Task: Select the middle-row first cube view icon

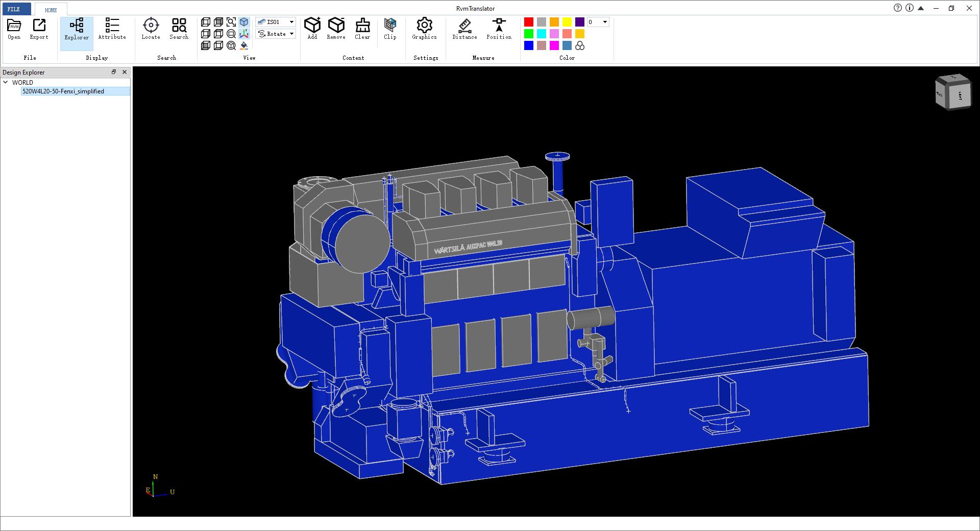Action: point(206,34)
